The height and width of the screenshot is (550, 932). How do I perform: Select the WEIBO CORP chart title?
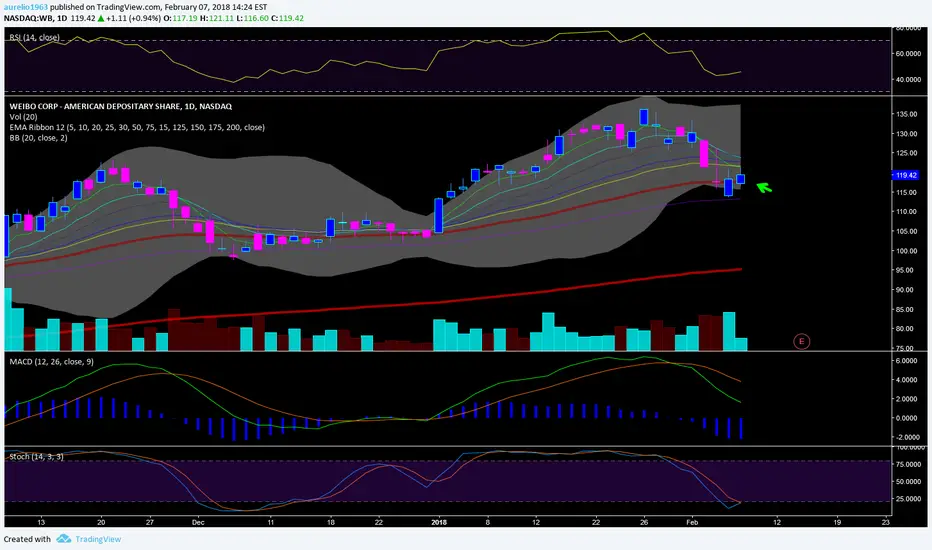(121, 106)
